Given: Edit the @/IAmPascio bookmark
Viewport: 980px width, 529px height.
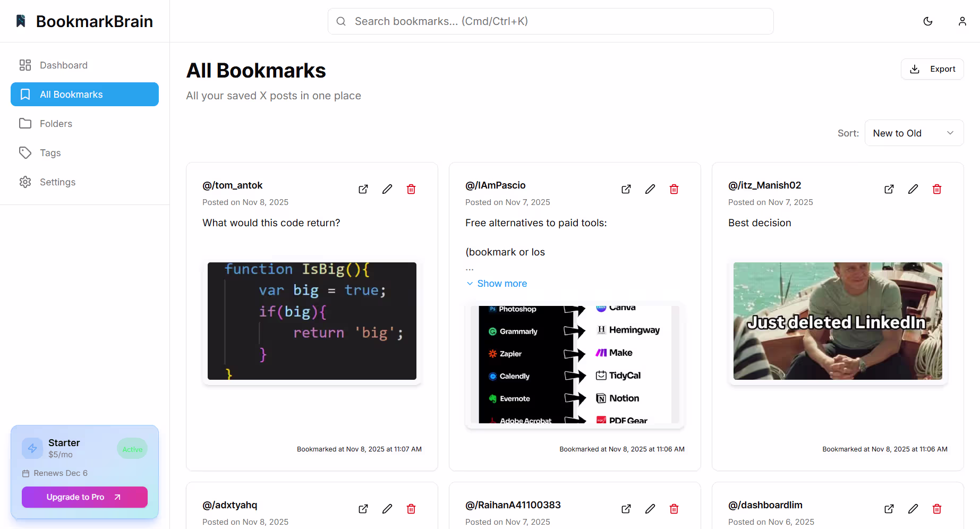Looking at the screenshot, I should 650,189.
